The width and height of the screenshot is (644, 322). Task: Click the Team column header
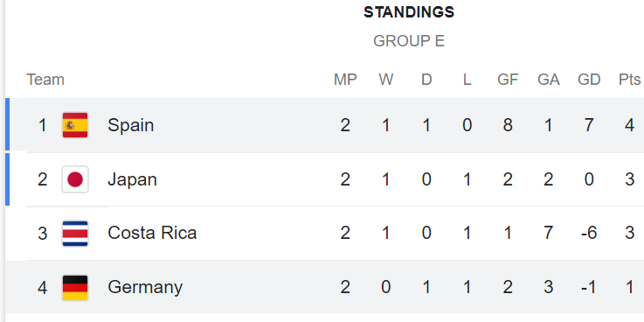[45, 80]
